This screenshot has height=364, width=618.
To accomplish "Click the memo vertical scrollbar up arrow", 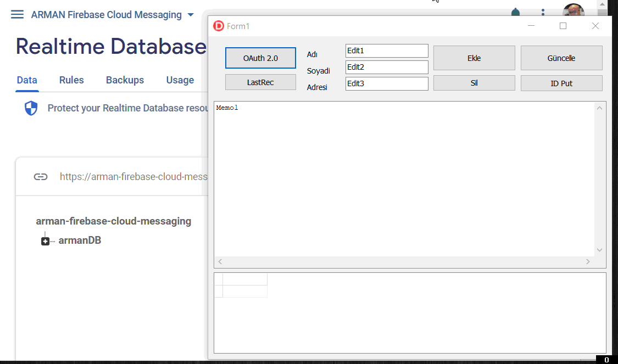I will (599, 108).
